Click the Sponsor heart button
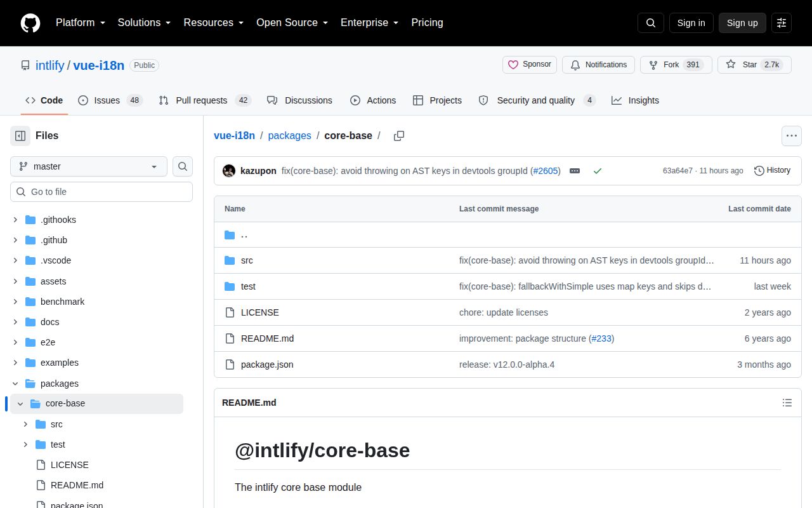Screen dimensions: 812x508 530,65
